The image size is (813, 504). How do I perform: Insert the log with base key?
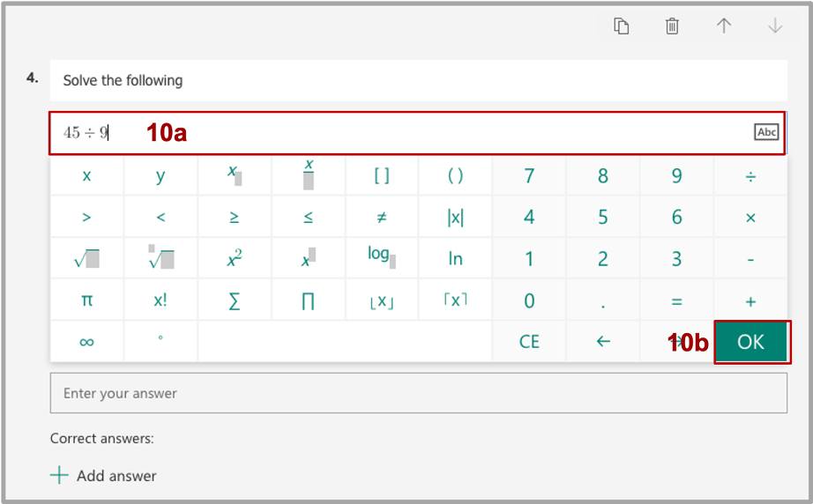pos(382,258)
